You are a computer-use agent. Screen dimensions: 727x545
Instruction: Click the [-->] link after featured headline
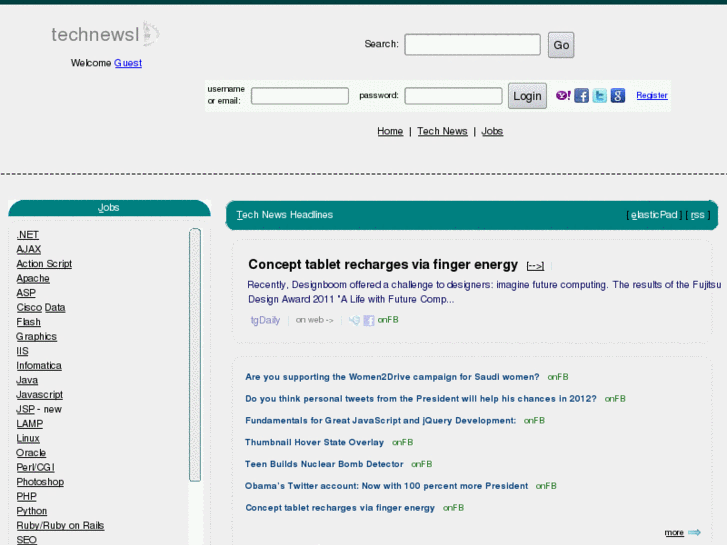point(535,266)
